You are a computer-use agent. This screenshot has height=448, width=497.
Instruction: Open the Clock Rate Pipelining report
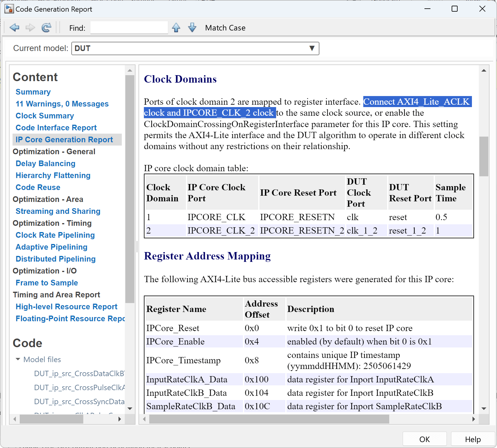click(x=55, y=235)
